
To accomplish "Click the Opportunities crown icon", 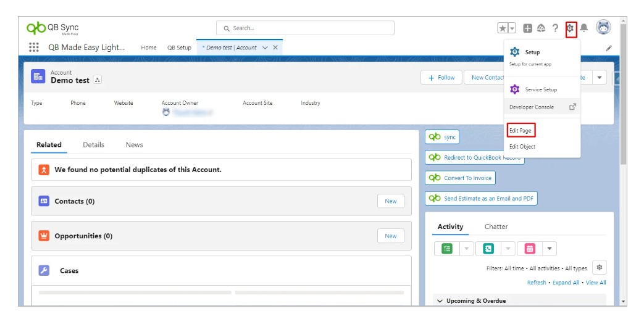I will point(44,236).
